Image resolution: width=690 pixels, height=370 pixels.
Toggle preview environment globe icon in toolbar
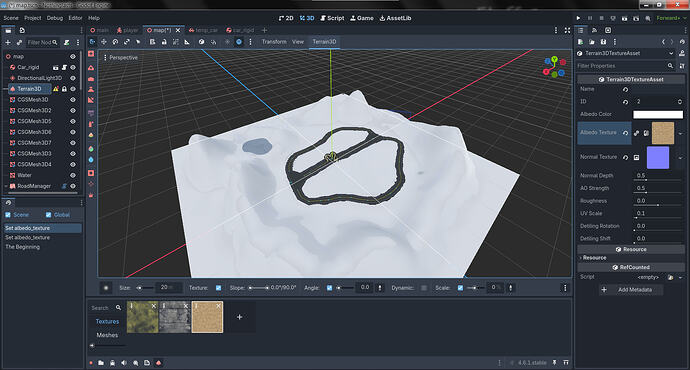239,42
